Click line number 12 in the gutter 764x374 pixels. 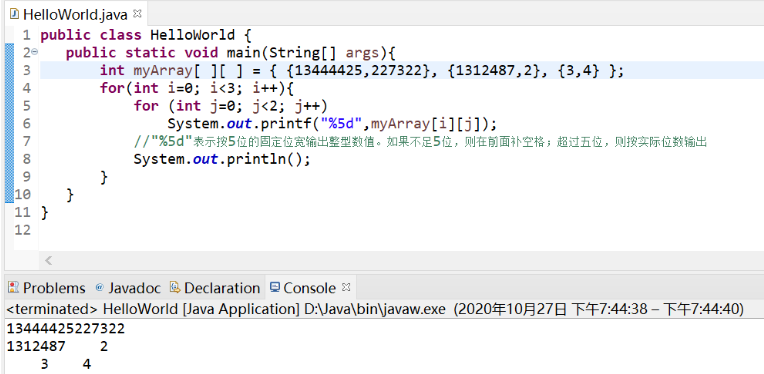click(x=22, y=229)
